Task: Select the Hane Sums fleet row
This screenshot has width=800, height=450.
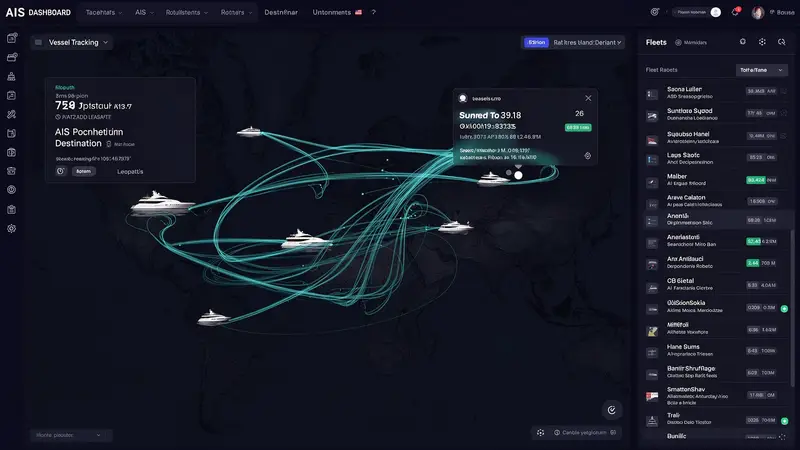Action: (x=715, y=351)
